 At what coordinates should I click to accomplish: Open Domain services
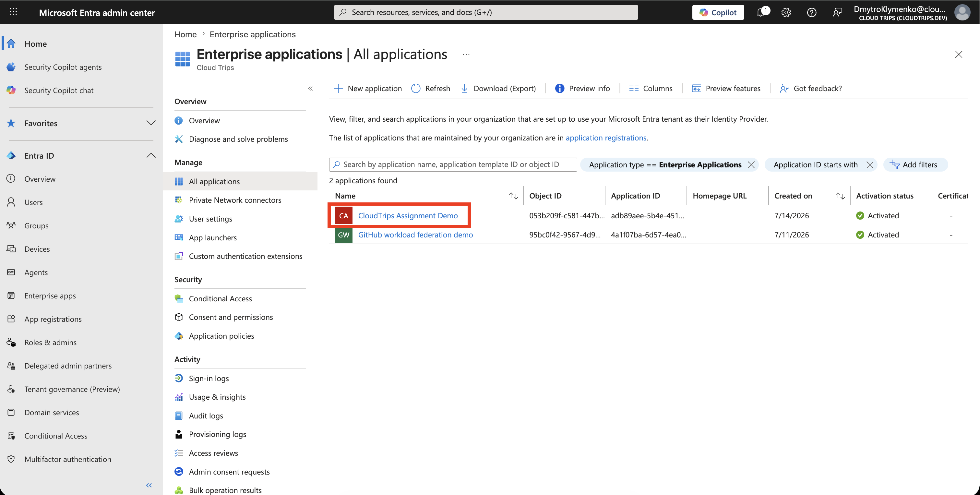click(51, 412)
